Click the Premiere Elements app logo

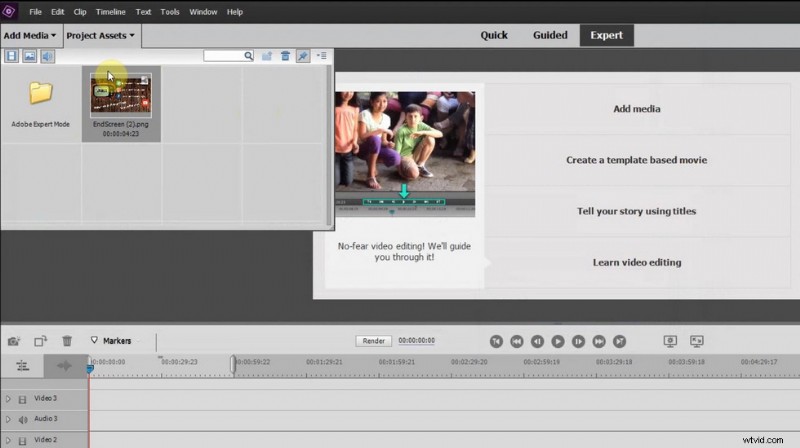pyautogui.click(x=9, y=11)
